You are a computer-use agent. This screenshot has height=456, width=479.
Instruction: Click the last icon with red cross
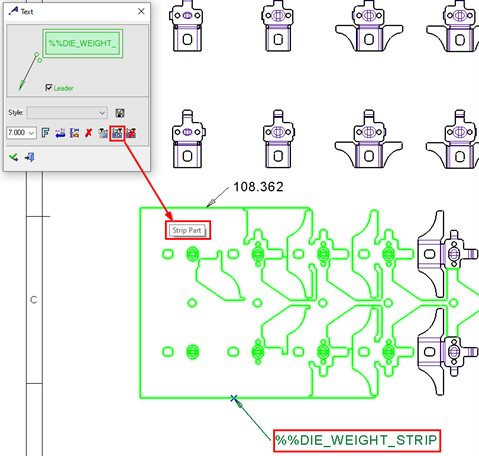coord(131,133)
